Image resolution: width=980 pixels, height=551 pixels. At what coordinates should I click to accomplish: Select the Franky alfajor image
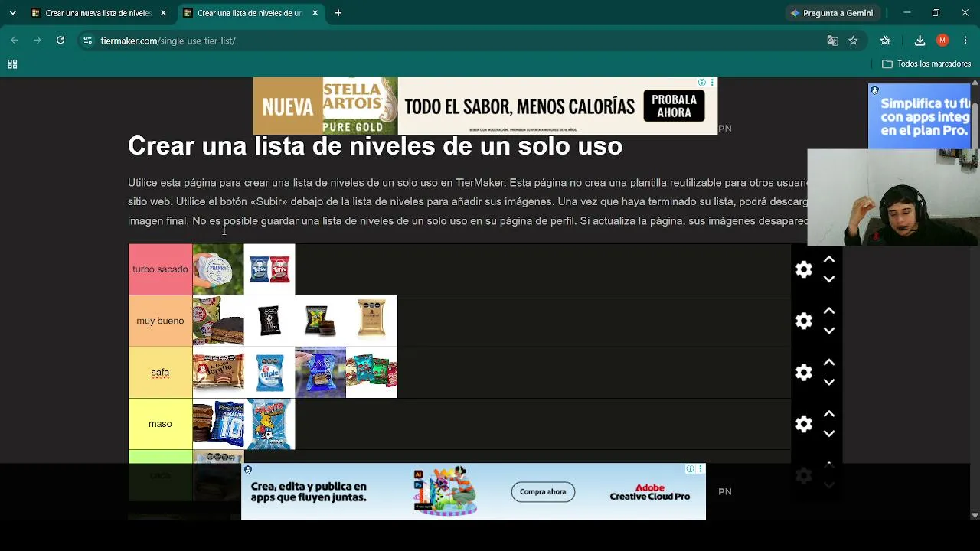point(218,269)
